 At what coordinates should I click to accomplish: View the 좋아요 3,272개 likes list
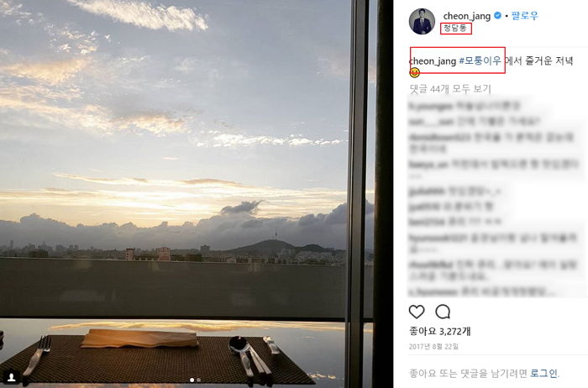[440, 331]
